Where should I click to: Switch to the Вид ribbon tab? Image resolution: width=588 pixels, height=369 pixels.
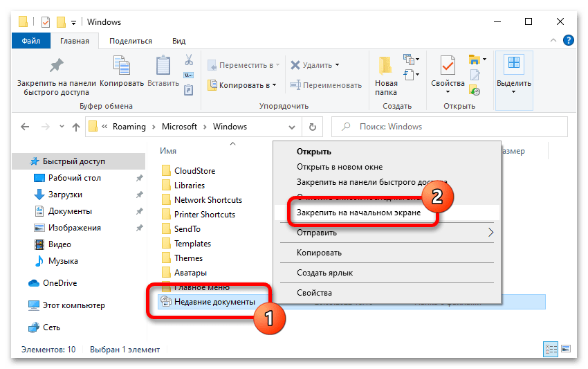tap(178, 41)
